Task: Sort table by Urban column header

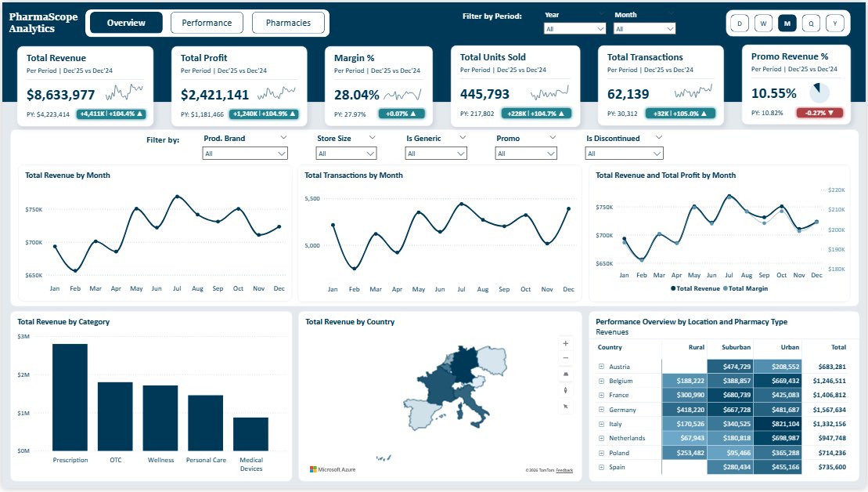Action: (790, 347)
